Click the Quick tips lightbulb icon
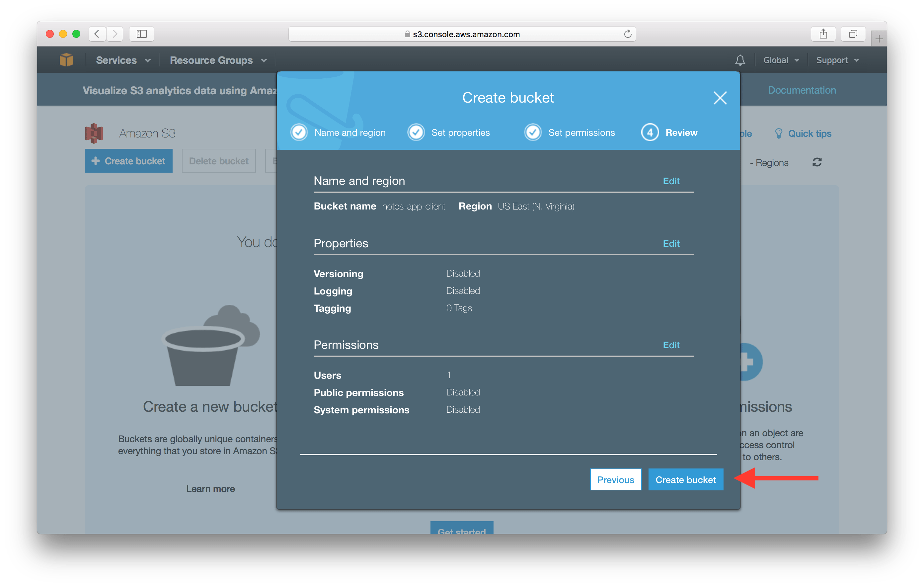This screenshot has width=924, height=587. tap(779, 133)
